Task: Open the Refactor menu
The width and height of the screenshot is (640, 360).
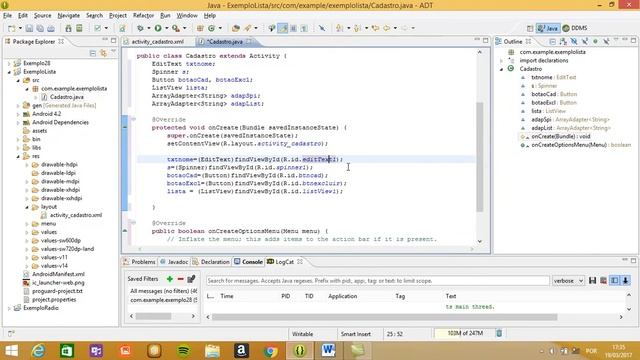Action: [143, 16]
